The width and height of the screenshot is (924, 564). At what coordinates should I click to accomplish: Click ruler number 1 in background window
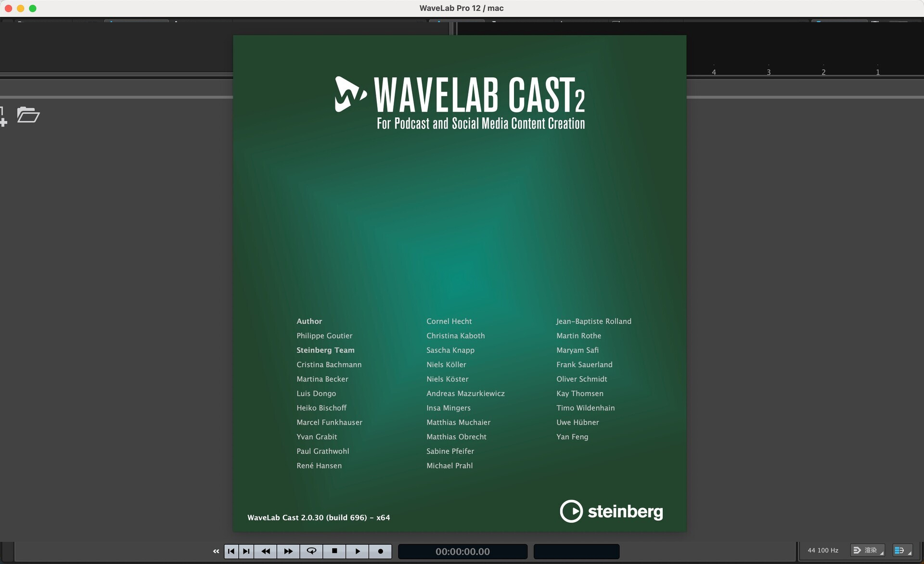coord(878,72)
